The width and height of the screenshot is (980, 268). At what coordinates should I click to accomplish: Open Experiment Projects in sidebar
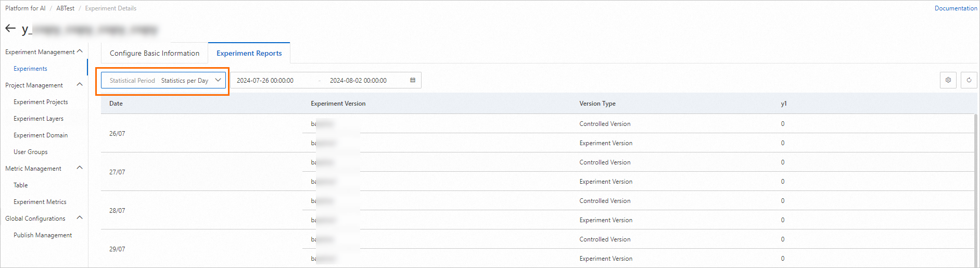click(x=41, y=102)
